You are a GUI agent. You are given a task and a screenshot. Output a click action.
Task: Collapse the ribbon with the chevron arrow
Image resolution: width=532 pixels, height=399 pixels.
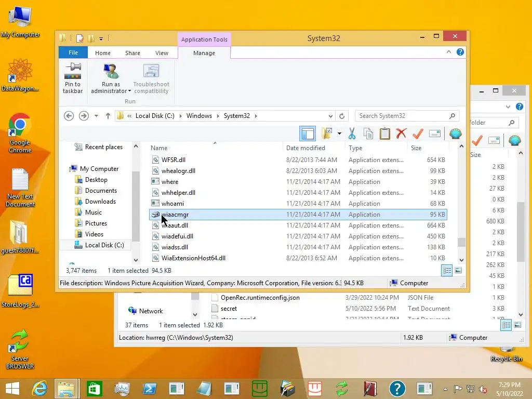(449, 52)
